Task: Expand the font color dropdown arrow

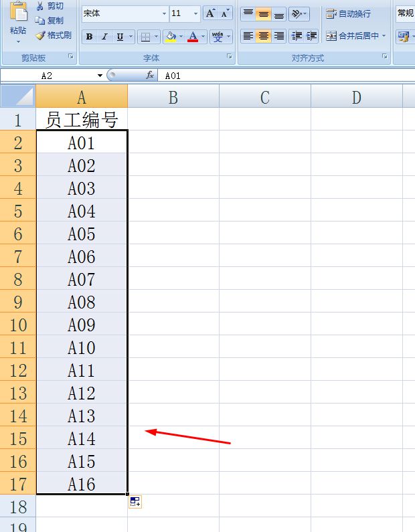Action: click(203, 36)
